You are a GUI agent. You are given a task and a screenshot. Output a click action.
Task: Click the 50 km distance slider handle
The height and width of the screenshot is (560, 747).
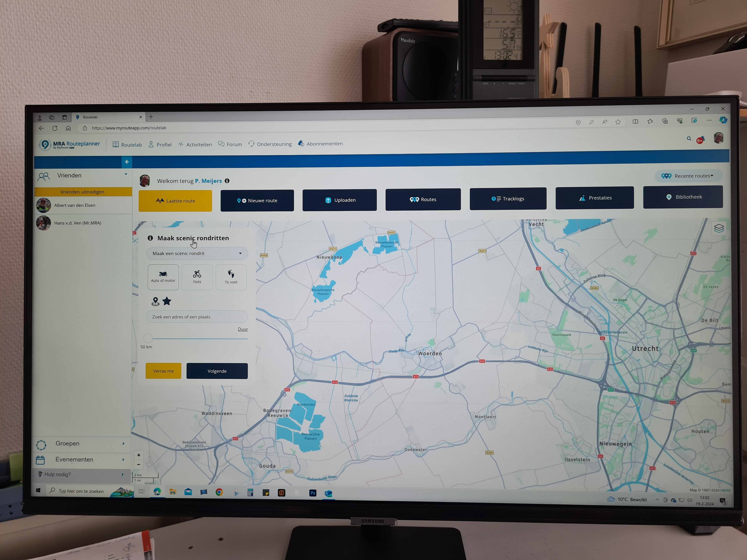click(148, 338)
